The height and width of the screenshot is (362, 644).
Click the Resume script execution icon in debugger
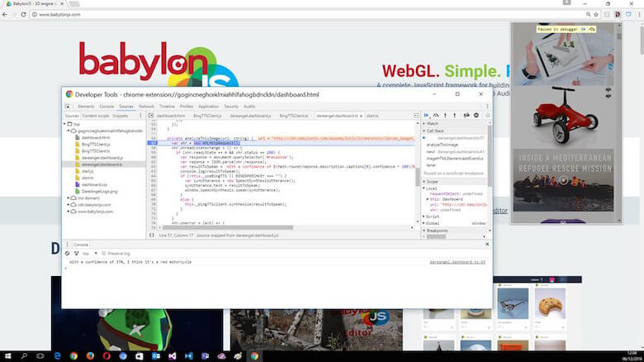tap(426, 116)
